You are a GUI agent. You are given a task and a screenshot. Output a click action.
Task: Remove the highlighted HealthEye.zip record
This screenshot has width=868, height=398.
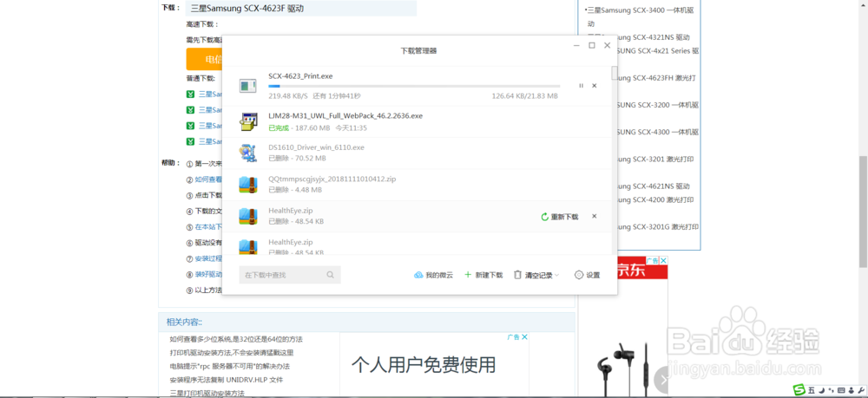[594, 216]
